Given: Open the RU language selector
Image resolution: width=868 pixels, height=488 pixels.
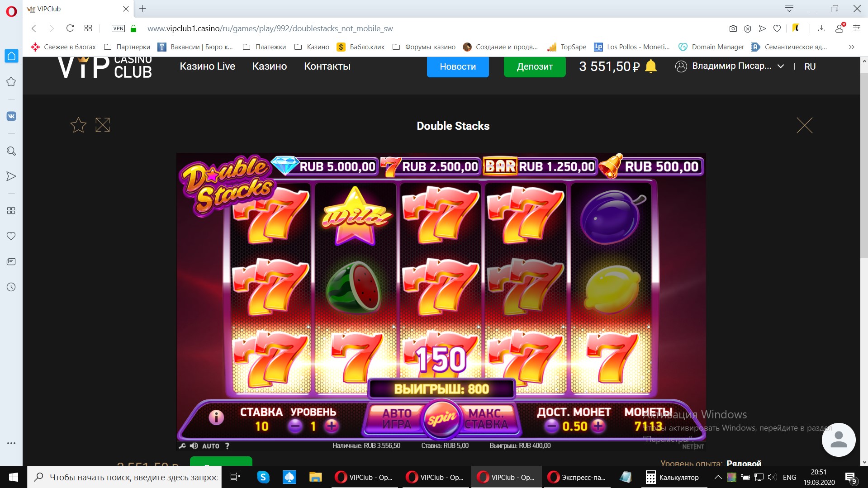Looking at the screenshot, I should tap(810, 66).
